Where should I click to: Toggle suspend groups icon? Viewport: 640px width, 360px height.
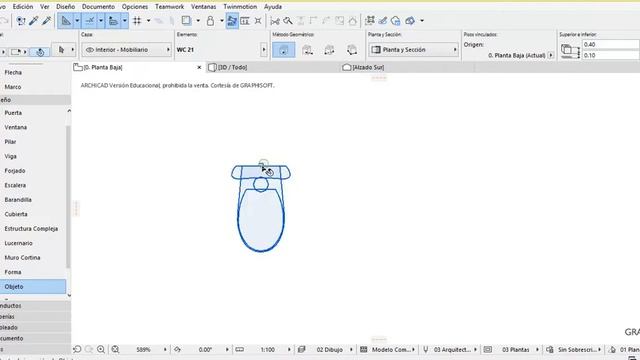click(232, 21)
